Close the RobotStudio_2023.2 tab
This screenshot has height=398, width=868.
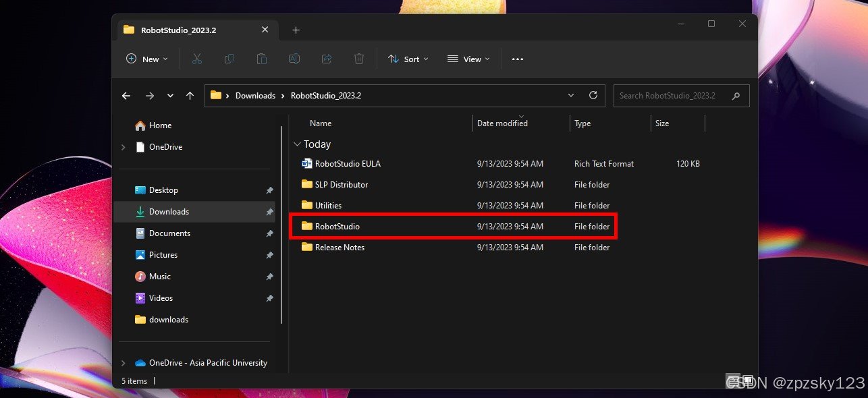(x=265, y=30)
